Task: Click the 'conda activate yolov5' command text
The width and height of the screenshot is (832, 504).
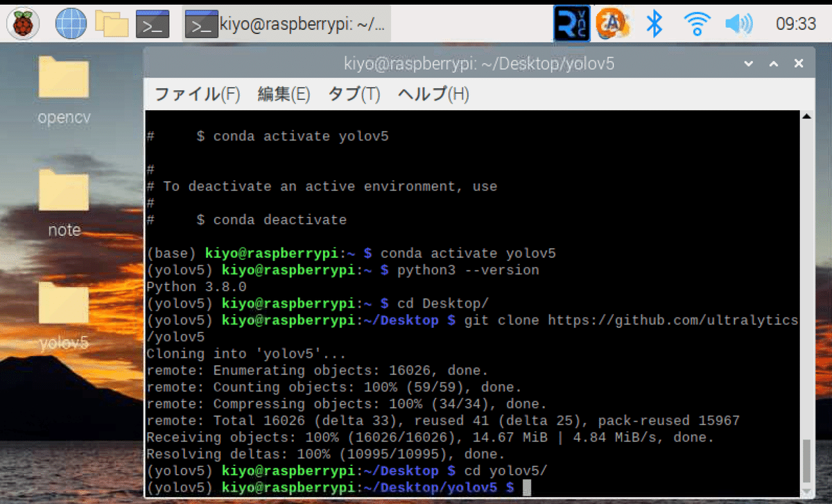Action: pos(468,254)
